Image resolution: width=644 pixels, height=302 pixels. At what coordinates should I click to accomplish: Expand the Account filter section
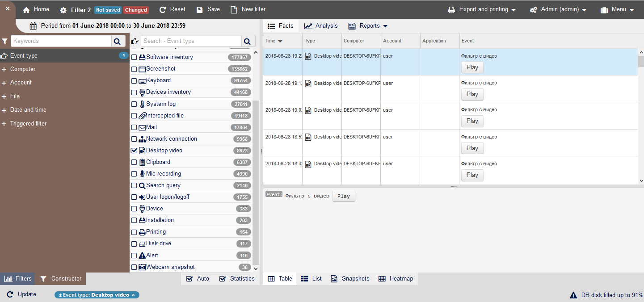tap(64, 83)
